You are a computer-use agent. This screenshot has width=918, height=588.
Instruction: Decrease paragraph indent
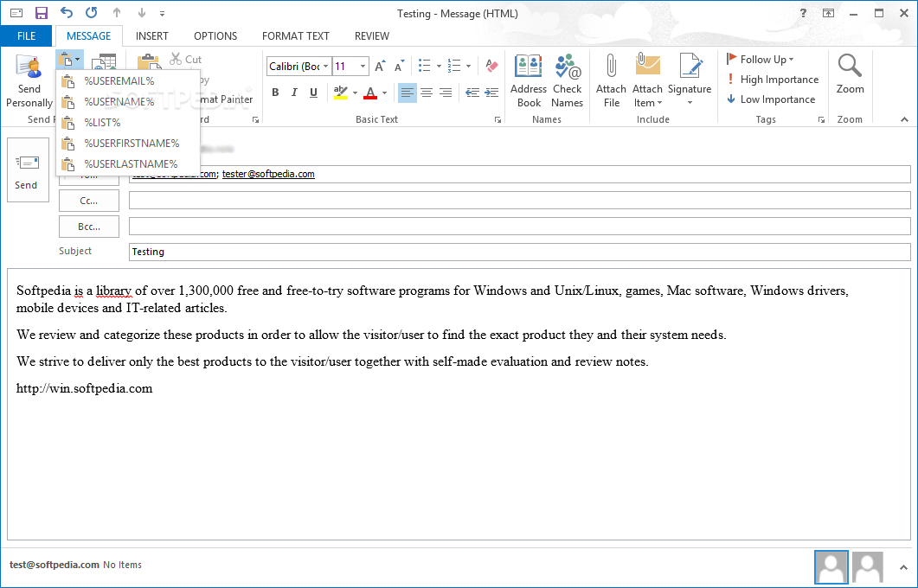[x=472, y=93]
